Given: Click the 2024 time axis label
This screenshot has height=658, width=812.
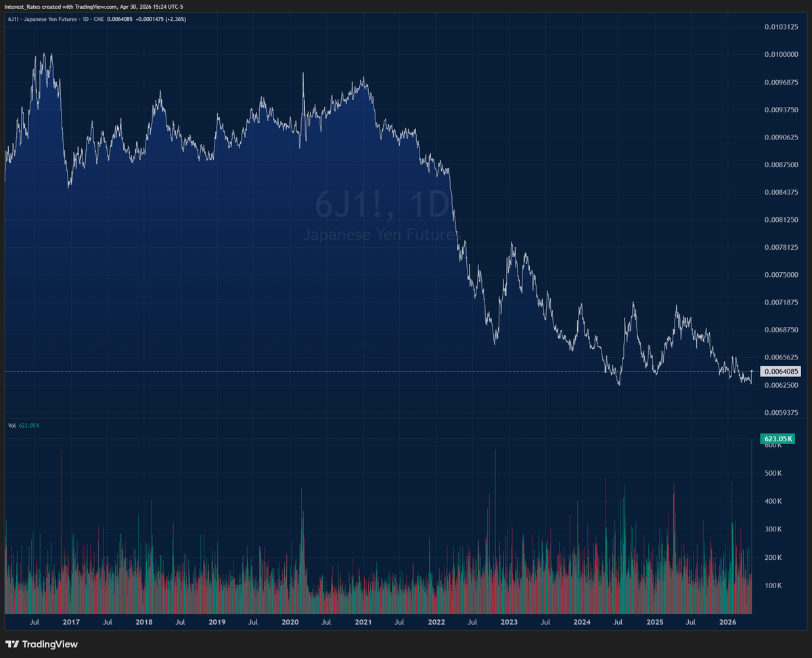Looking at the screenshot, I should [582, 622].
